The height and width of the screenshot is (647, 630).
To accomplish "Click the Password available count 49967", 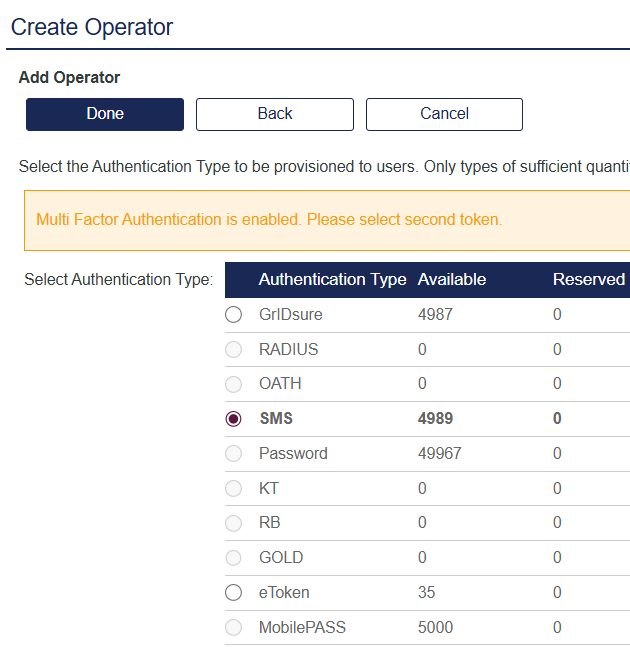I will pyautogui.click(x=439, y=454).
